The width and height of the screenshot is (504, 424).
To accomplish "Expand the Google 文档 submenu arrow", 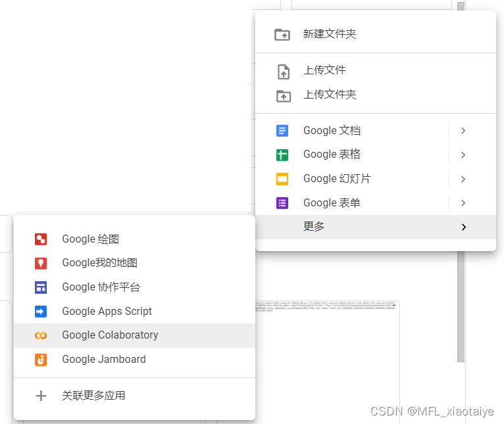I will [x=463, y=131].
